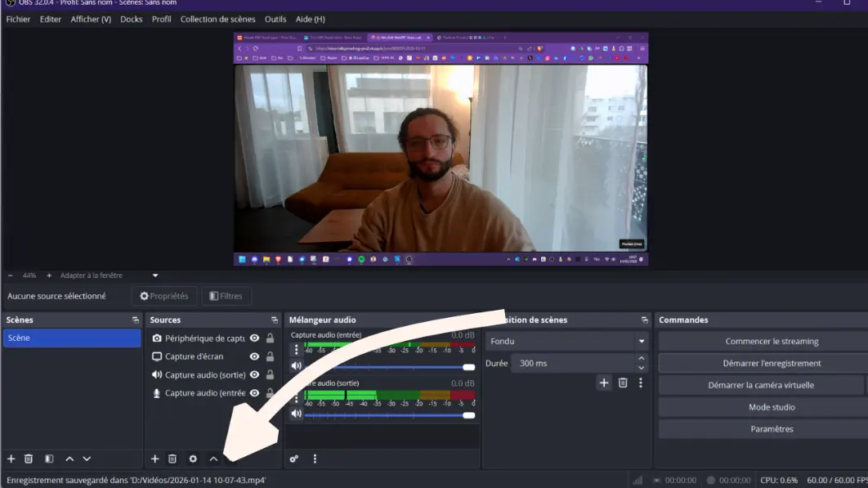Open advanced audio properties gears icon
Viewport: 868px width, 488px height.
(294, 459)
